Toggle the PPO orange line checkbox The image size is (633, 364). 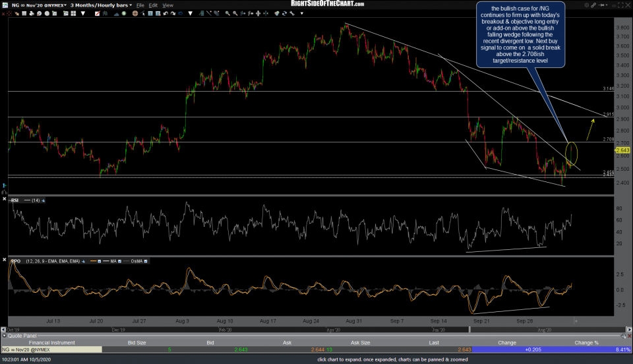100,261
